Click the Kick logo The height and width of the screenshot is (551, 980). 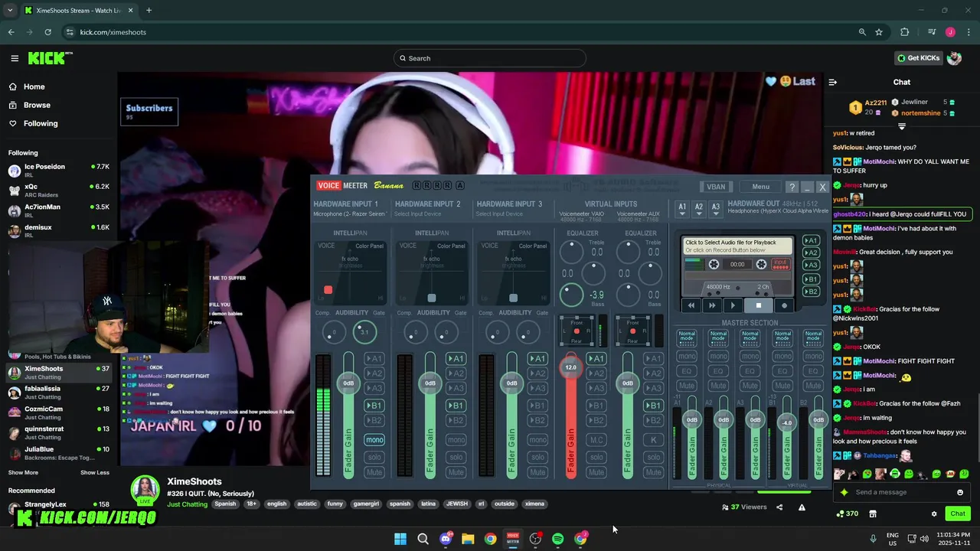click(x=50, y=58)
